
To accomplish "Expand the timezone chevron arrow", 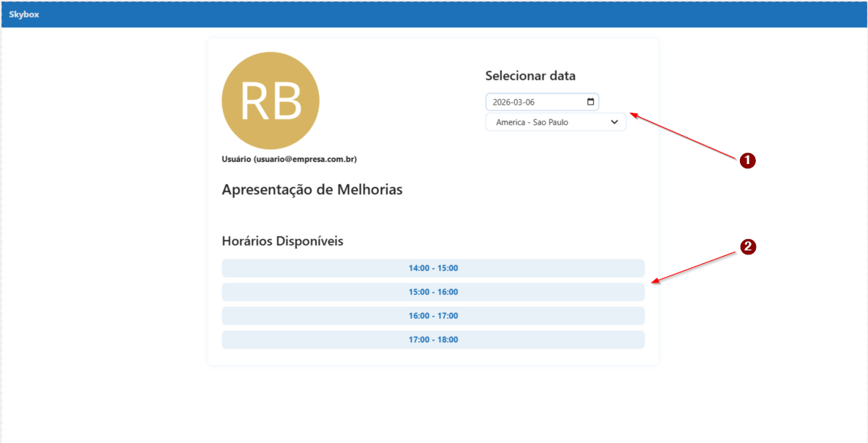I will click(614, 122).
